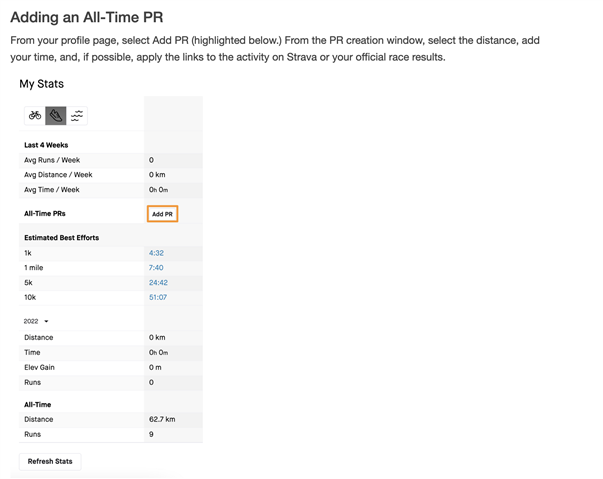Open the 5k best effort 24:42
This screenshot has width=603, height=479.
point(158,283)
